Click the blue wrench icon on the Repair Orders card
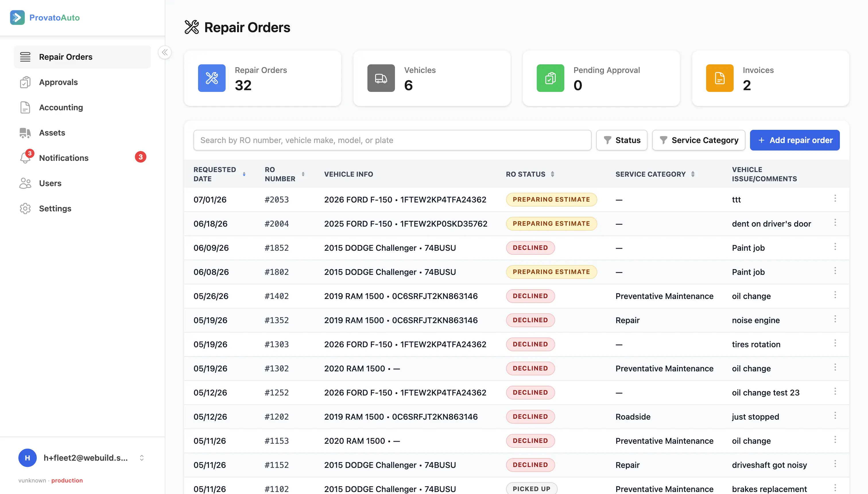The image size is (868, 494). click(x=212, y=78)
